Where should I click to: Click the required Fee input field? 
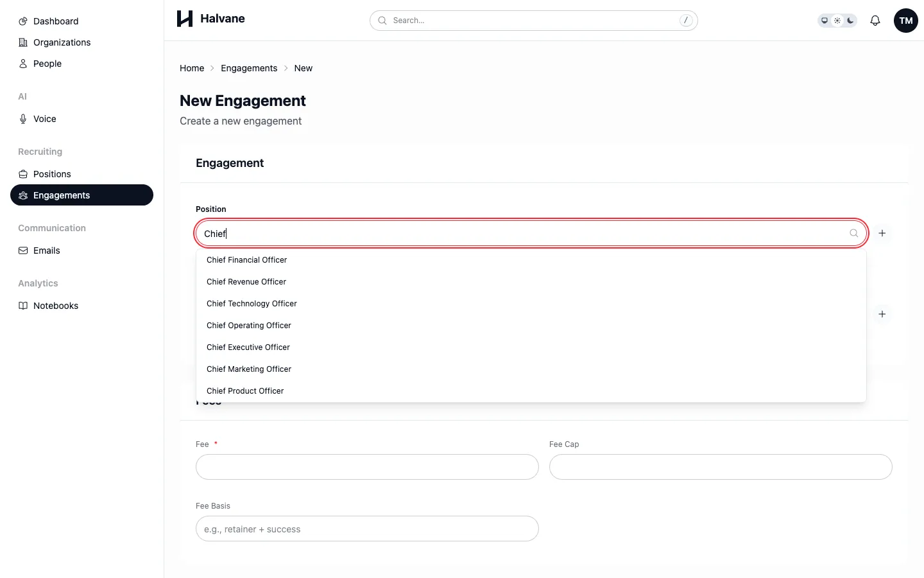(x=367, y=467)
